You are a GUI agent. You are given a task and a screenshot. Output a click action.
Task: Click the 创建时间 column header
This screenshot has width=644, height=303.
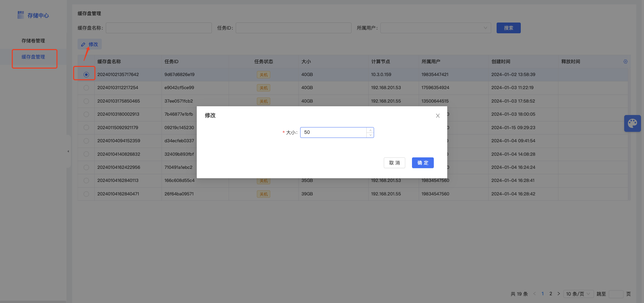(x=501, y=62)
